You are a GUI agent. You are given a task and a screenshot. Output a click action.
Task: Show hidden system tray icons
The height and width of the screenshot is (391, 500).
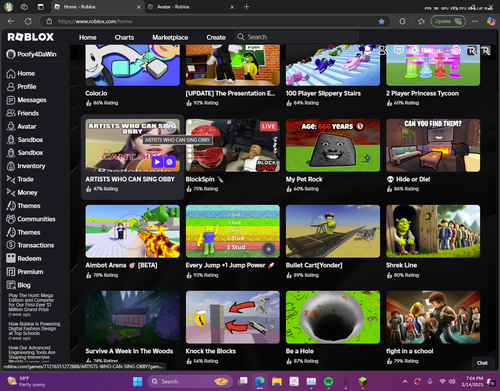405,381
